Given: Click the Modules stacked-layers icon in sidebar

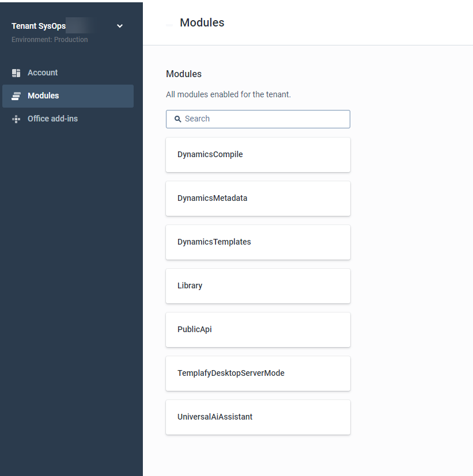Looking at the screenshot, I should coord(16,96).
